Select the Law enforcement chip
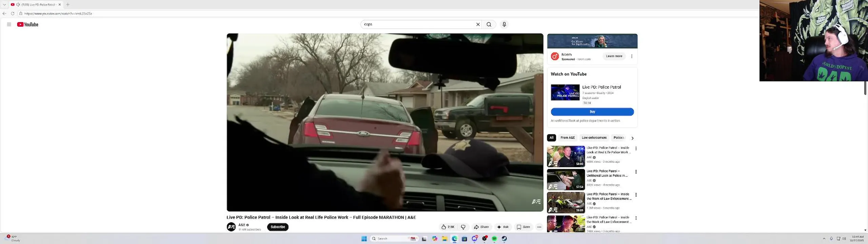The height and width of the screenshot is (244, 868). pyautogui.click(x=594, y=138)
